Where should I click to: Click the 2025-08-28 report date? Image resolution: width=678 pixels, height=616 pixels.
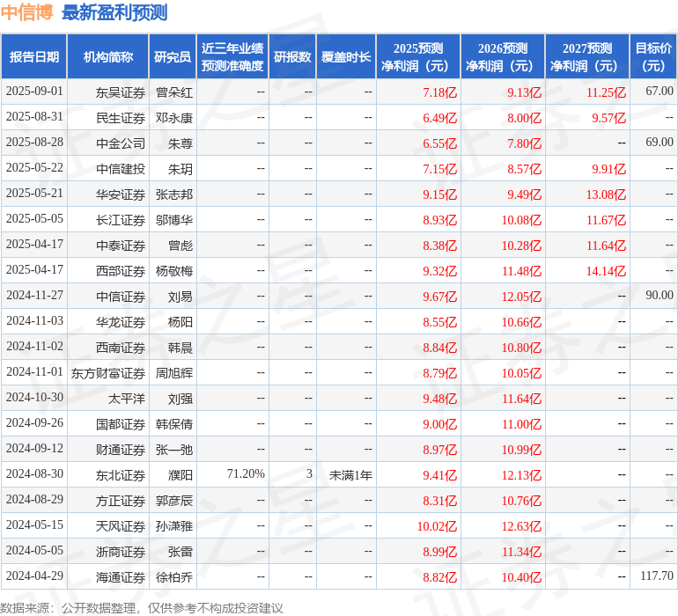tap(34, 143)
